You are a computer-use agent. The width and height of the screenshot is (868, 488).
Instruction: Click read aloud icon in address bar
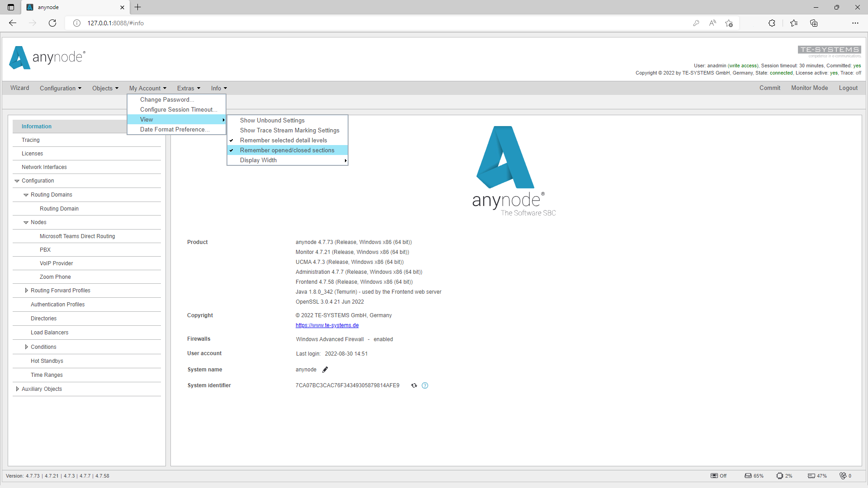[x=712, y=23]
